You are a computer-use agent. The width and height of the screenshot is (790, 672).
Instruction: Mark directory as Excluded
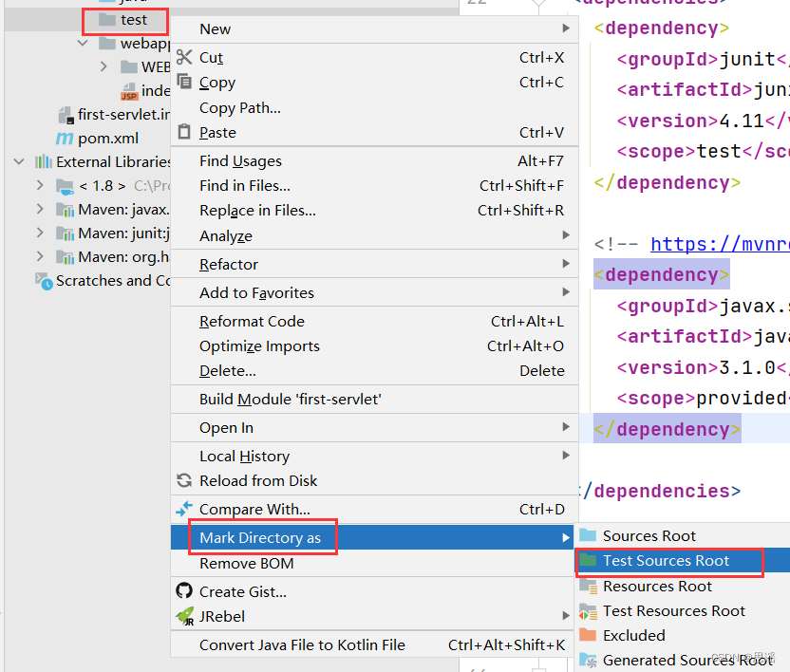pos(682,635)
